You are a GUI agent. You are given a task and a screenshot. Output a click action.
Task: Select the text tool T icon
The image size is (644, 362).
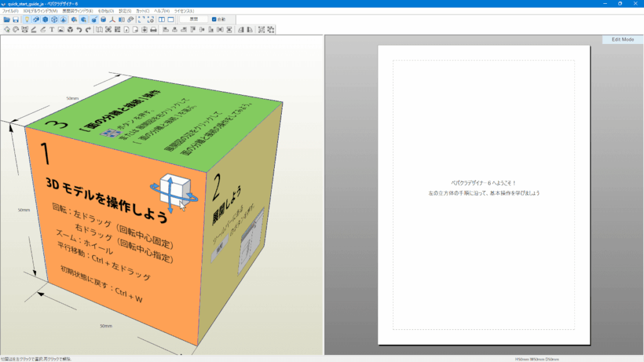tap(52, 30)
